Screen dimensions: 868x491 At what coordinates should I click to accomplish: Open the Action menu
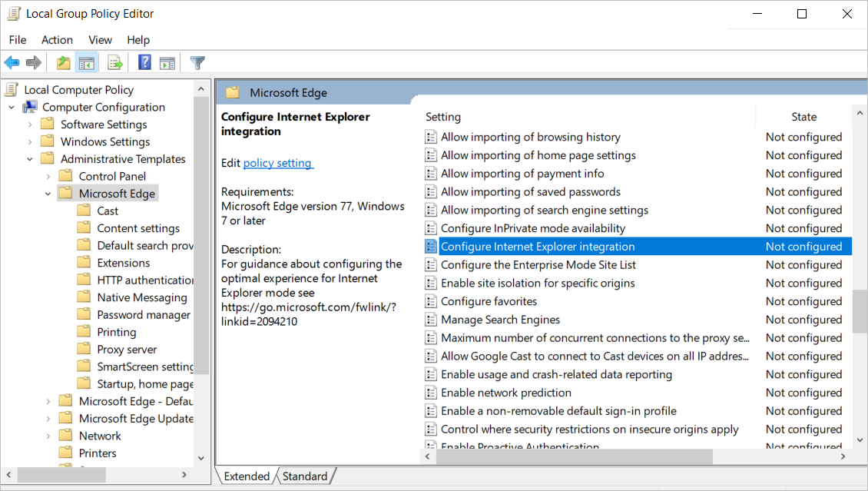[x=57, y=40]
